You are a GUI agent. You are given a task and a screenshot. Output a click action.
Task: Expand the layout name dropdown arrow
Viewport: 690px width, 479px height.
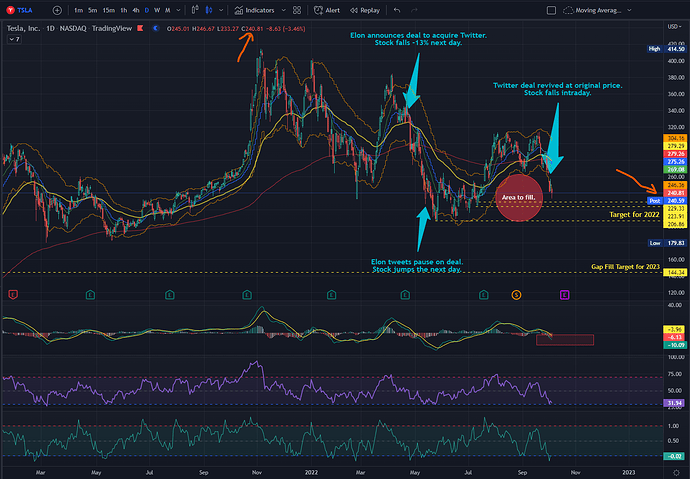(629, 10)
